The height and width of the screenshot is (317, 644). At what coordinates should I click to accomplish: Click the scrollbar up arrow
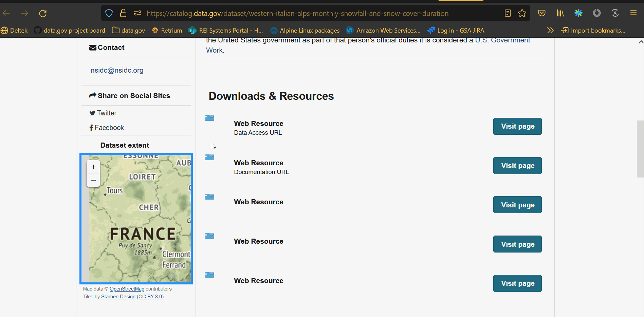[x=641, y=42]
